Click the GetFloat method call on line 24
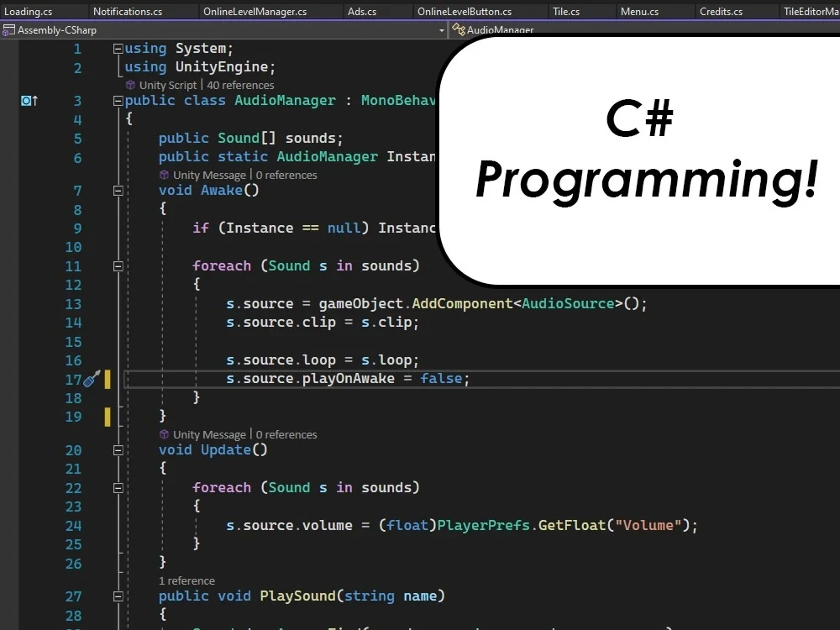This screenshot has width=840, height=630. tap(572, 525)
